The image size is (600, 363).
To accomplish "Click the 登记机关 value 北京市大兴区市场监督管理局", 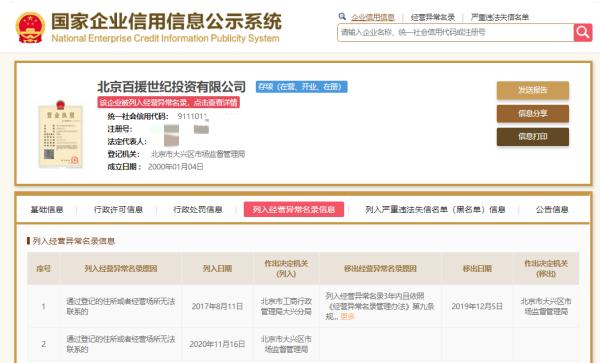I will click(x=198, y=154).
